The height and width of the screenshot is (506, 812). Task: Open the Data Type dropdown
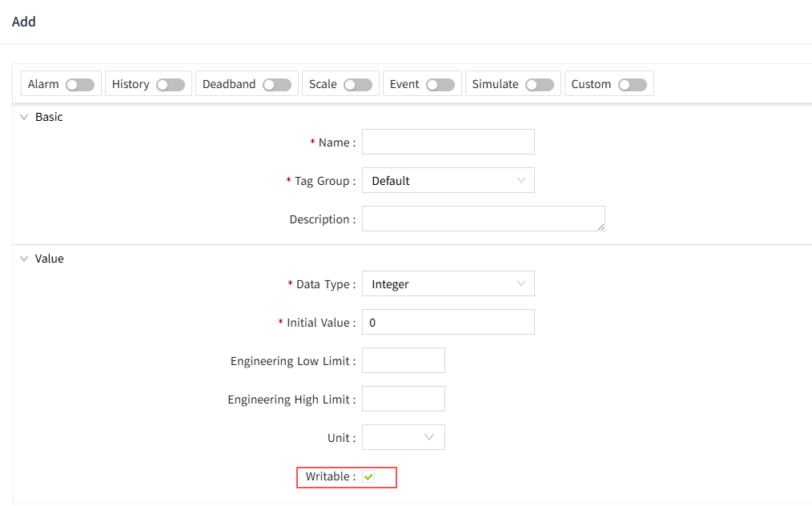448,284
